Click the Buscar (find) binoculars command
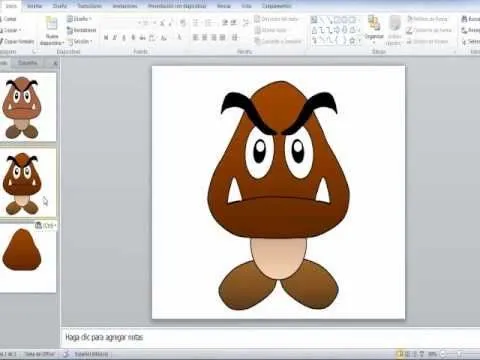This screenshot has width=480, height=360. point(471,19)
